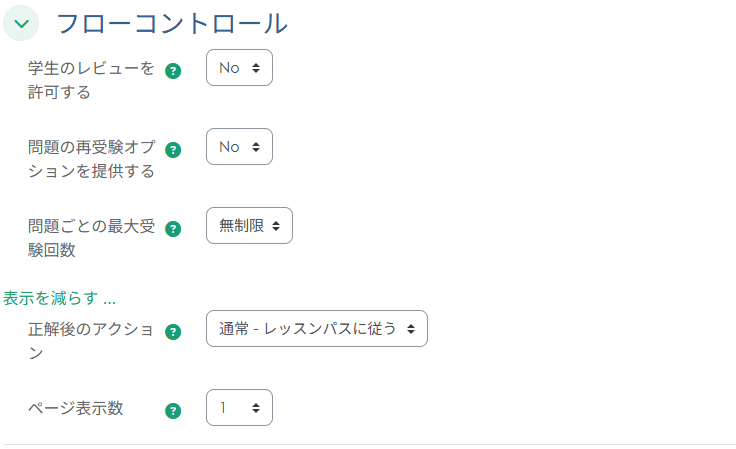
Task: Open the 問題の再受験オプション No dropdown
Action: (x=239, y=147)
